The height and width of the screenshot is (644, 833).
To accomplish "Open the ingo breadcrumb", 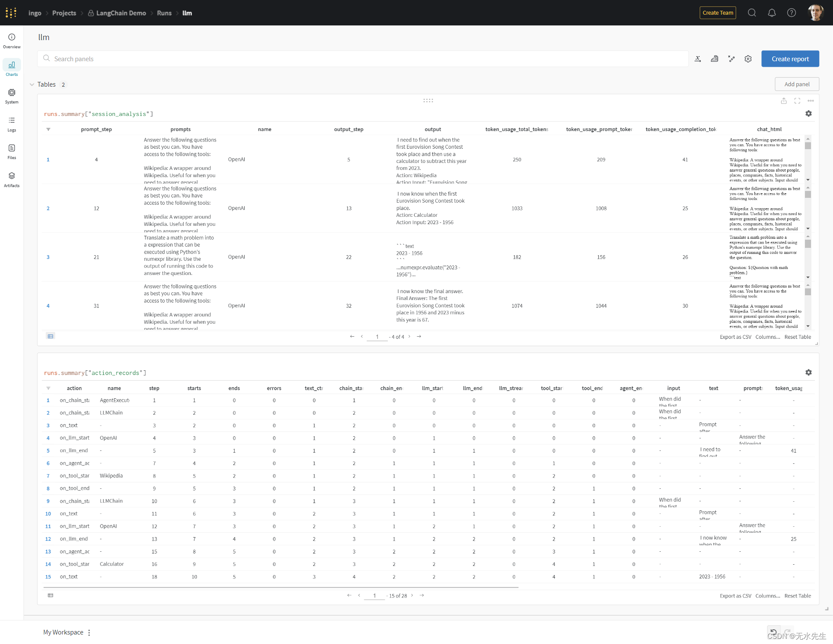I will (35, 13).
